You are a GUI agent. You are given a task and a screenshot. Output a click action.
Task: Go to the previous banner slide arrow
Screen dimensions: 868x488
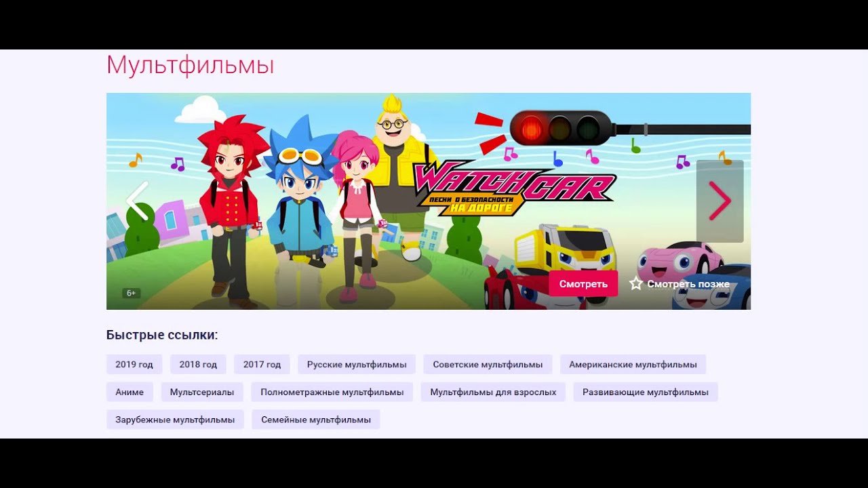click(x=137, y=201)
